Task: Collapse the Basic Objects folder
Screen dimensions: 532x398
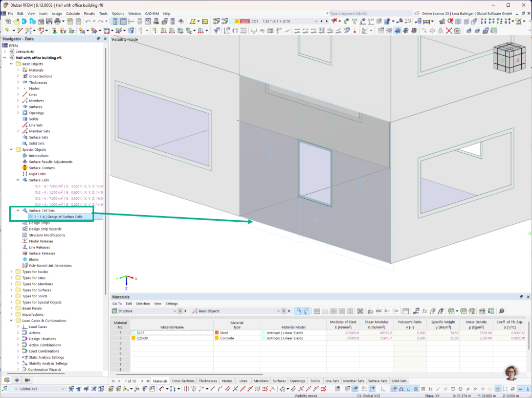Action: click(x=11, y=64)
